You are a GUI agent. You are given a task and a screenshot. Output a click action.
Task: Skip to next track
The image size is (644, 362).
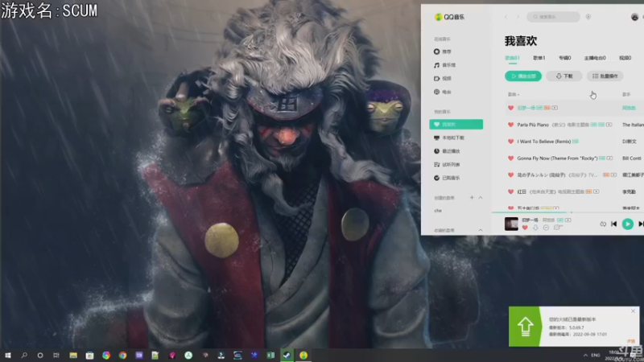coord(641,224)
